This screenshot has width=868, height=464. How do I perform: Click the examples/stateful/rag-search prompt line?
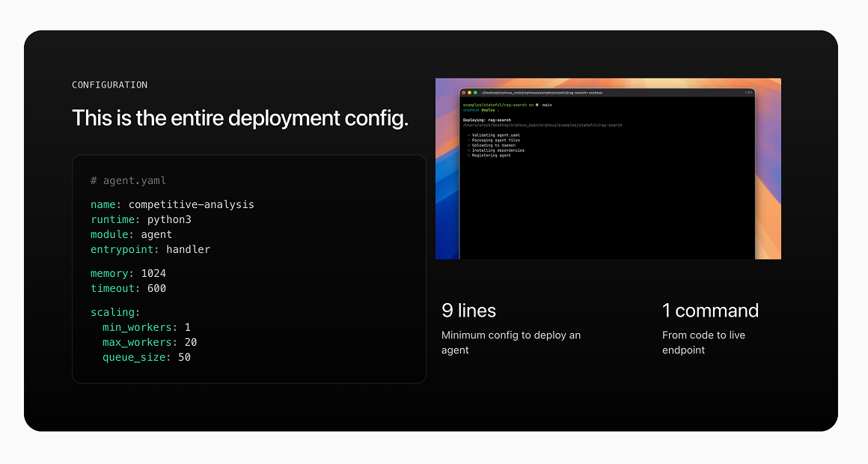point(507,105)
